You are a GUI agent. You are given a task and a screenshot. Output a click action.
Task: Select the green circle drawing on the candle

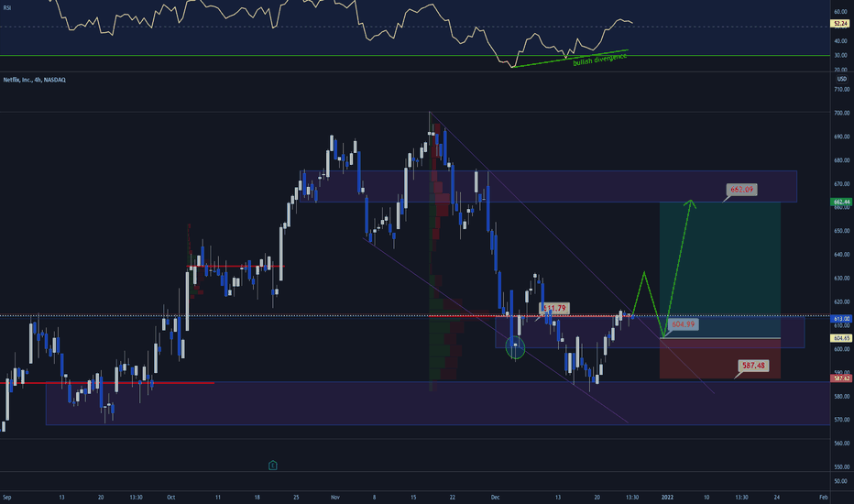515,347
